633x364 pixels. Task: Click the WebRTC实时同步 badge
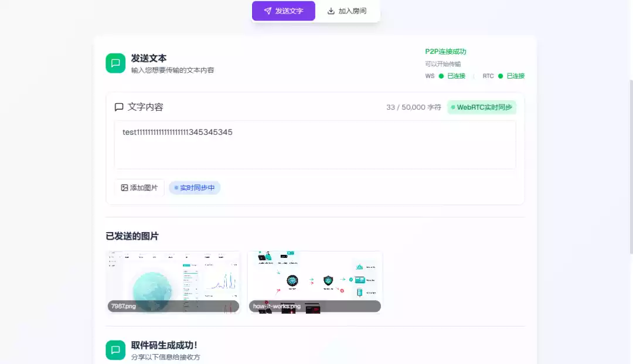482,107
